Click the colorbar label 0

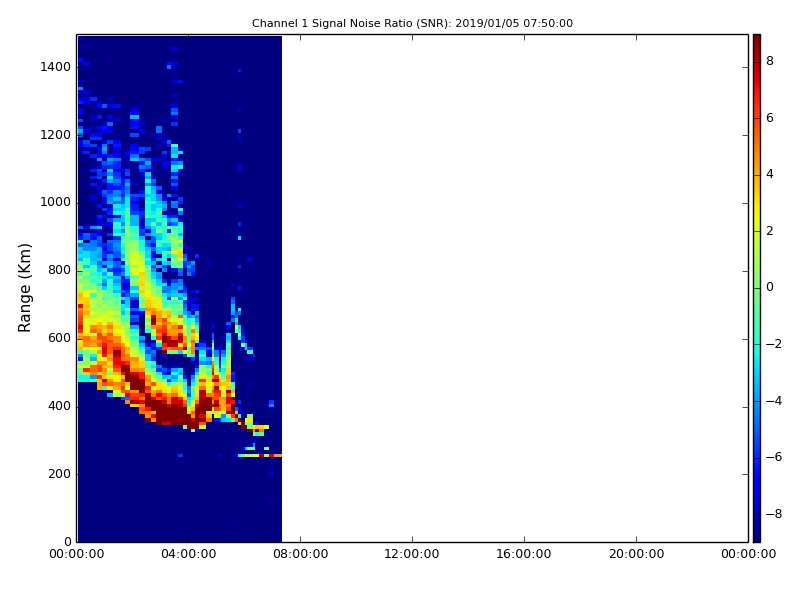point(770,287)
